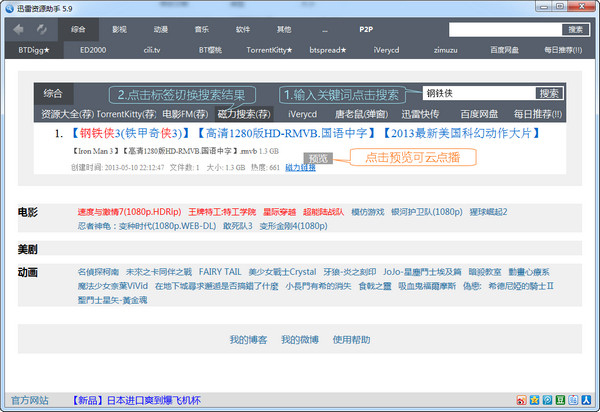This screenshot has height=412, width=600.
Task: Click the 希德尼娅的騎士II link
Action: 521,286
